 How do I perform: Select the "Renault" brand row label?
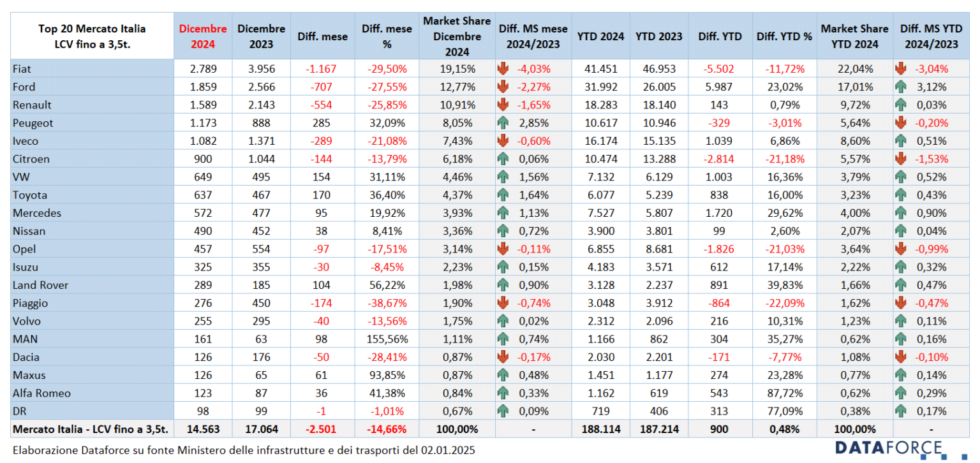tap(32, 105)
